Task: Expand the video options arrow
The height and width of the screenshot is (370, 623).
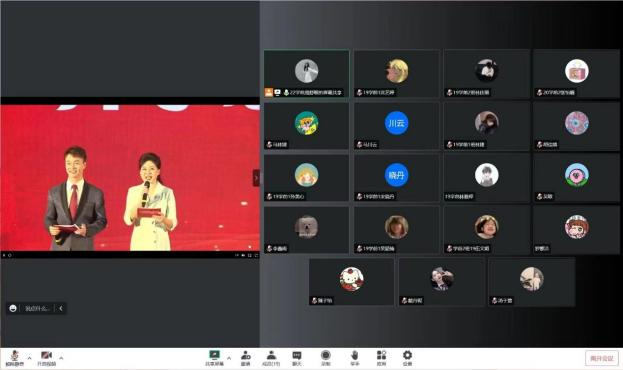Action: click(61, 358)
